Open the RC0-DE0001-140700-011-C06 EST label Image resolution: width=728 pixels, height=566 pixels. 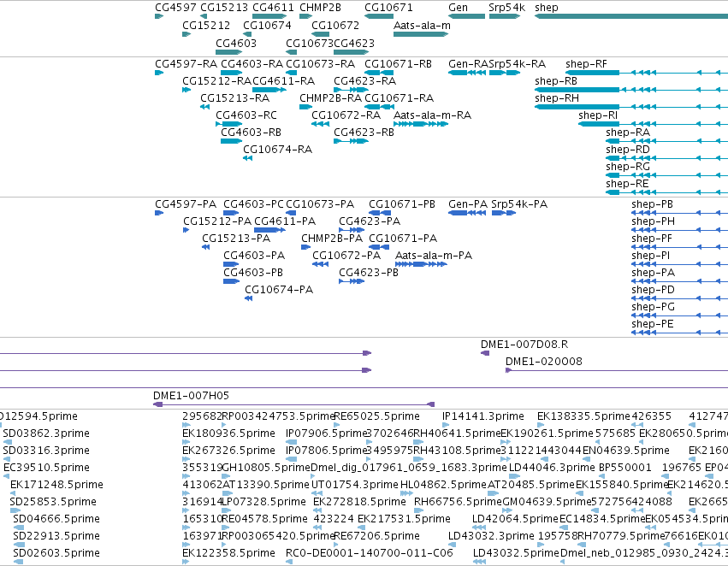click(369, 553)
